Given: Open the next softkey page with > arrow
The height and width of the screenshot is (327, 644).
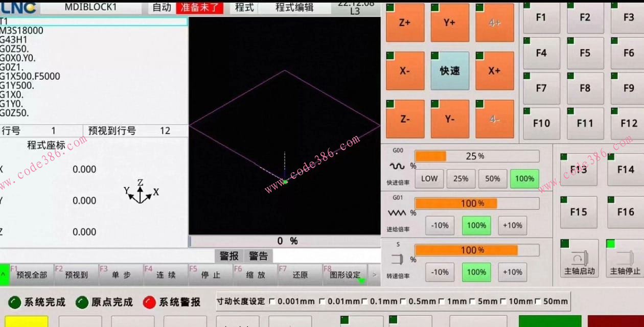Looking at the screenshot, I should point(374,275).
